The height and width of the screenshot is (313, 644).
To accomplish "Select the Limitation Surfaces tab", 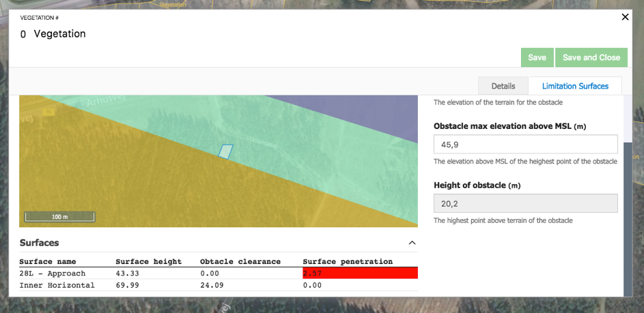I will (x=575, y=86).
